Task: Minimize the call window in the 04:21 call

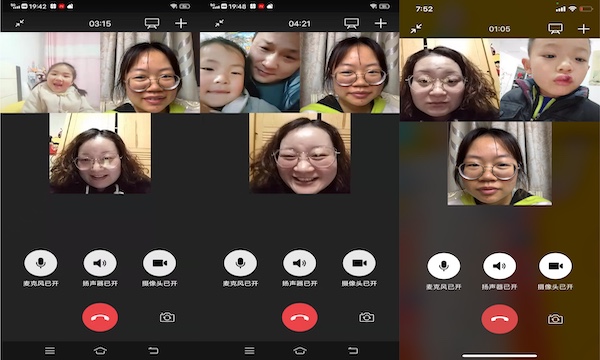Action: 219,23
